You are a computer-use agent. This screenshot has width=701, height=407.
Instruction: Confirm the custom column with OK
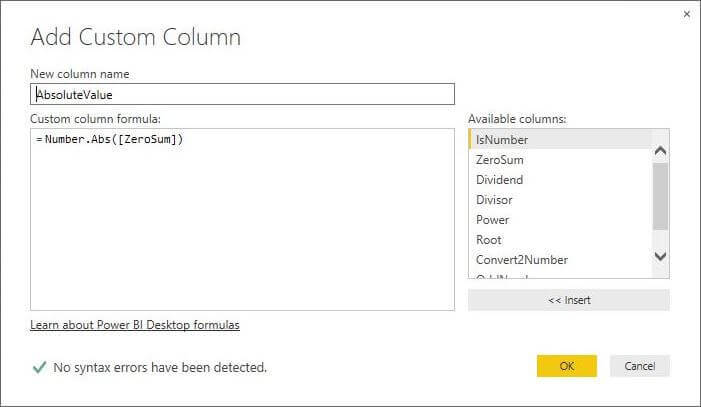point(566,366)
